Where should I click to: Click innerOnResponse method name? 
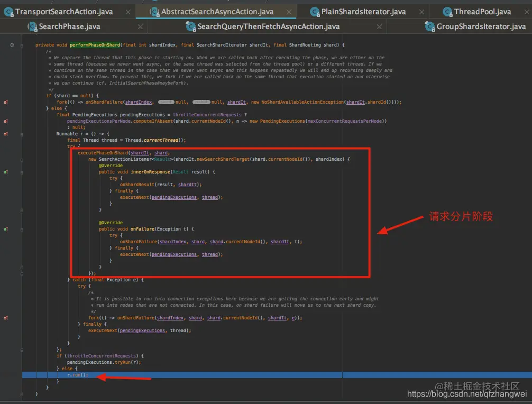[151, 172]
